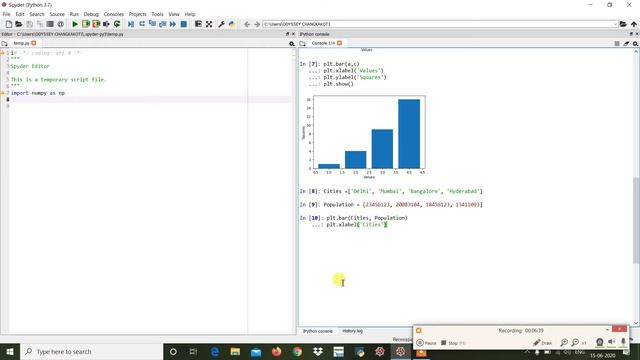Go forward to the next directory
This screenshot has width=640, height=360.
click(257, 24)
